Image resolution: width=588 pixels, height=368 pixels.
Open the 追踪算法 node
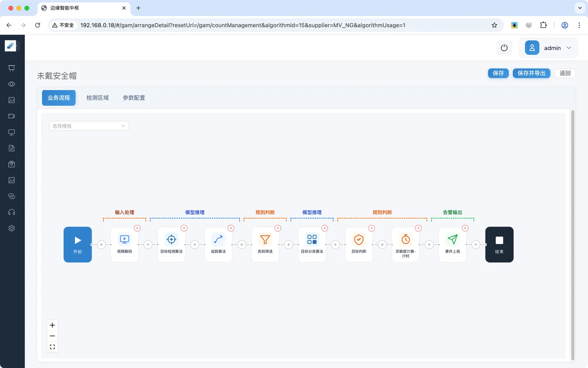(x=218, y=245)
